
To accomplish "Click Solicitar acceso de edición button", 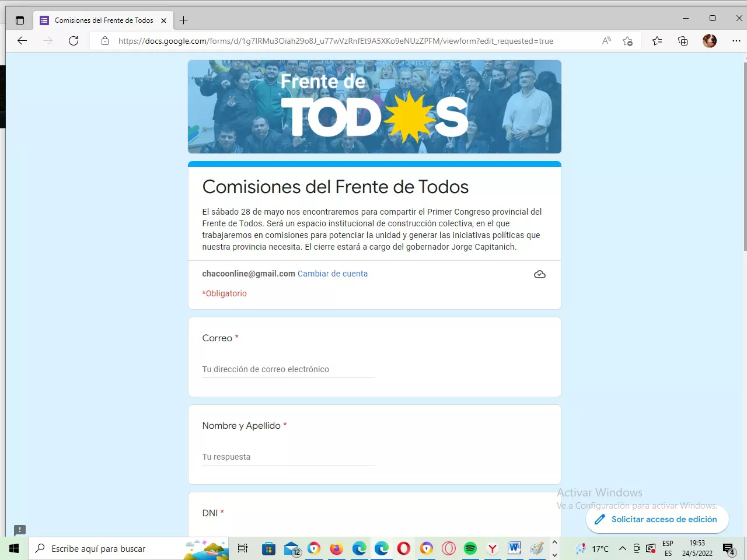I will (657, 519).
